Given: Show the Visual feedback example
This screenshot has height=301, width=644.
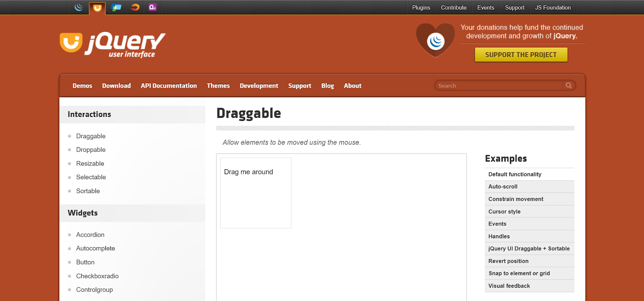Looking at the screenshot, I should click(x=530, y=286).
